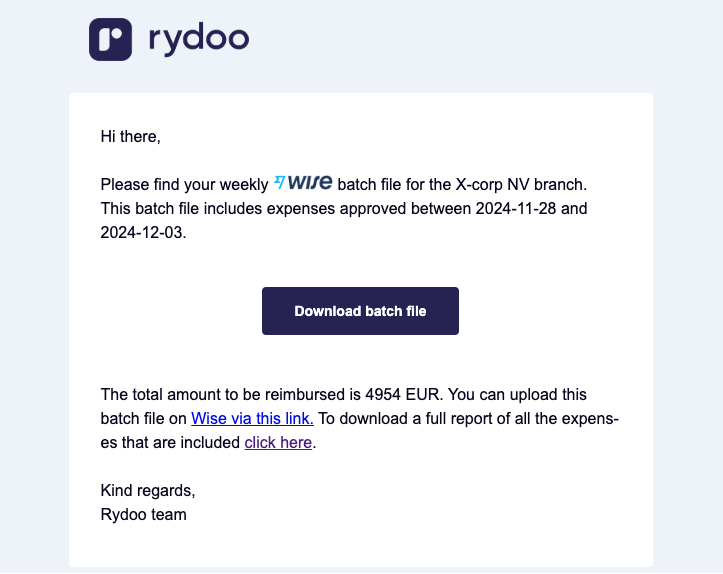Image resolution: width=723 pixels, height=574 pixels.
Task: Click the 'Rydoo team' signature
Action: [x=143, y=515]
